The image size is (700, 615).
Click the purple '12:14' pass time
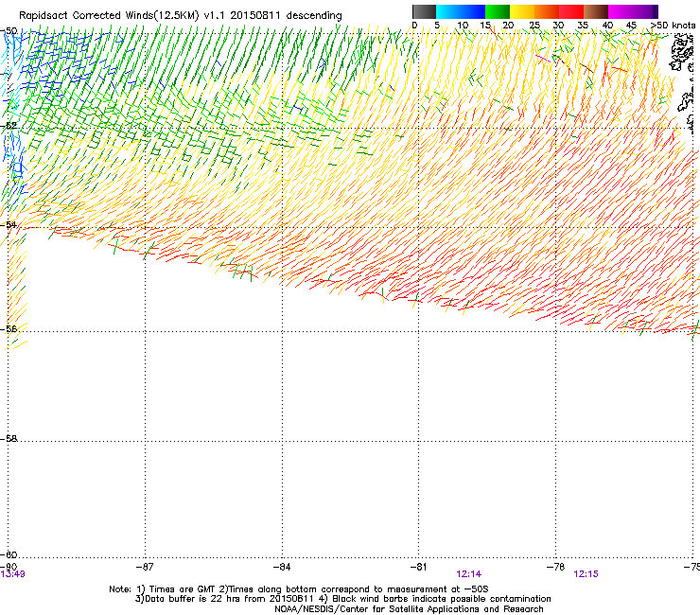tap(469, 574)
